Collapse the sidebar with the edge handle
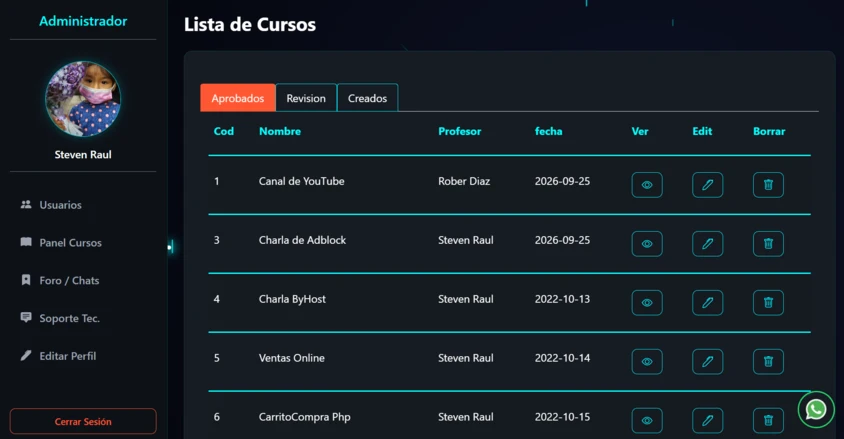Image resolution: width=844 pixels, height=439 pixels. pos(170,247)
